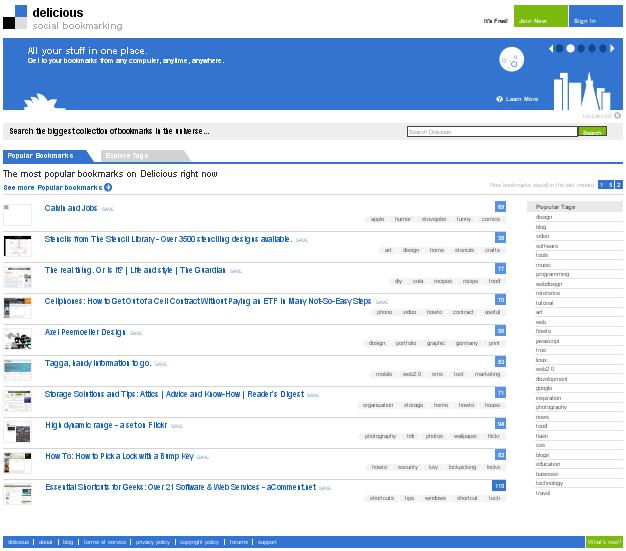Click the germany tag

point(467,343)
